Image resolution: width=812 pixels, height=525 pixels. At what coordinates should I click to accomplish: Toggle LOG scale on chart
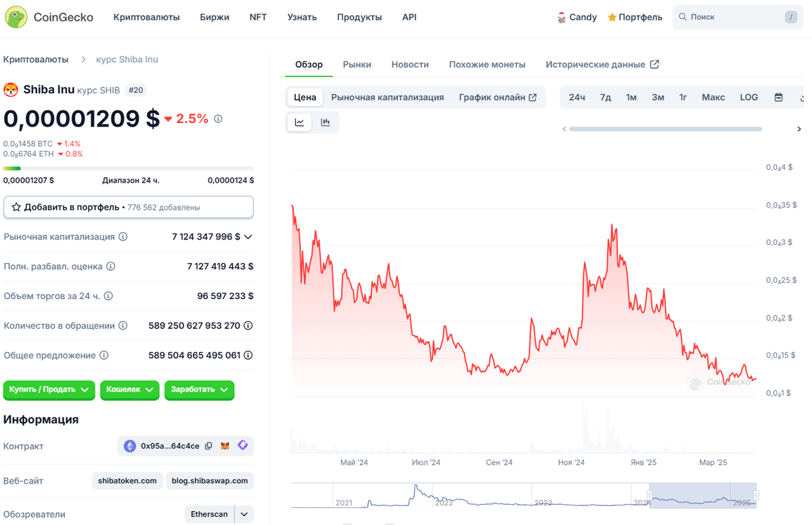click(749, 97)
